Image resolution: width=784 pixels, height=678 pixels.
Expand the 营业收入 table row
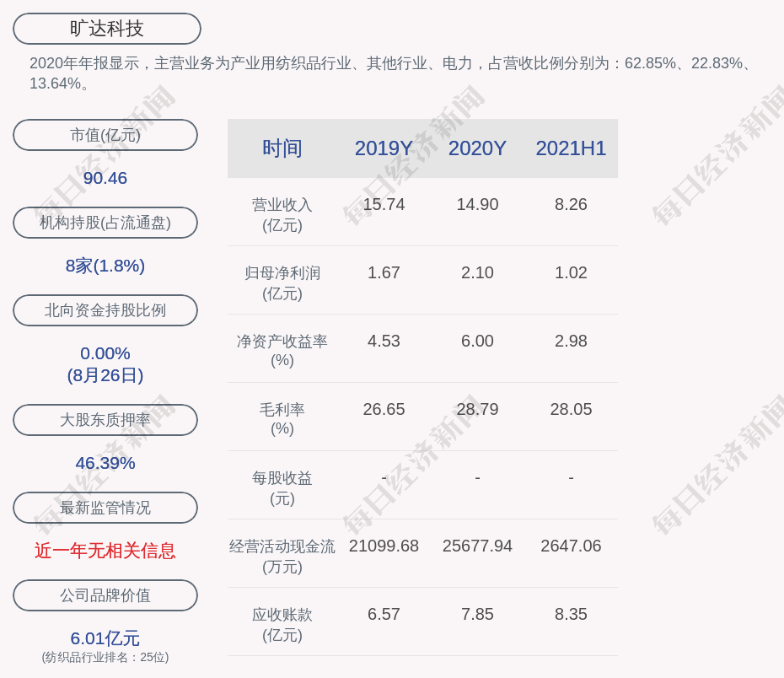(x=282, y=213)
